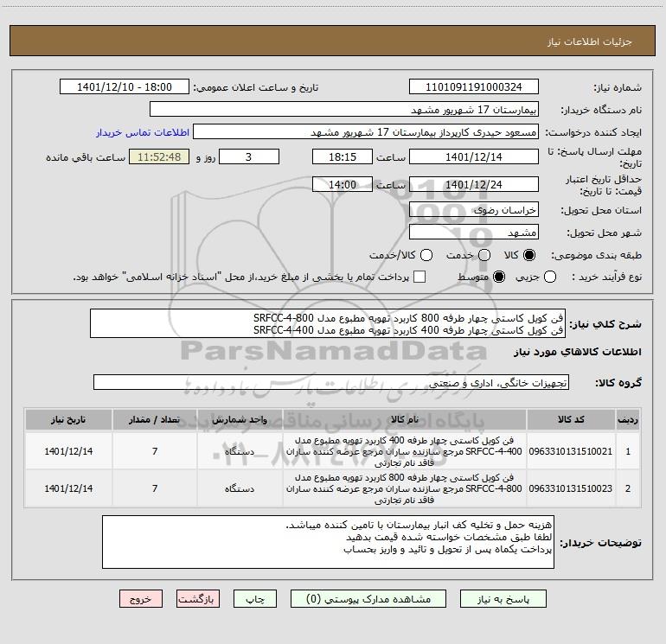Select the کالا radio button
The height and width of the screenshot is (644, 666).
pos(529,255)
